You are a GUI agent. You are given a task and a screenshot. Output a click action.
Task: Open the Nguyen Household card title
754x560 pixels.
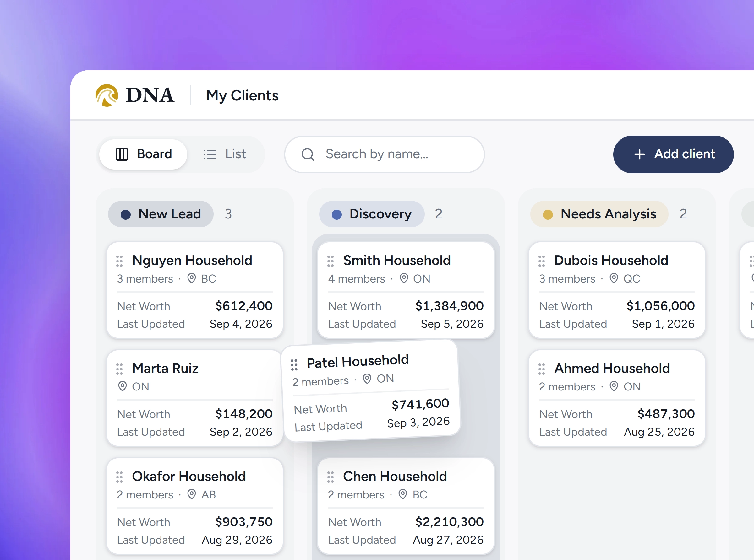coord(192,260)
